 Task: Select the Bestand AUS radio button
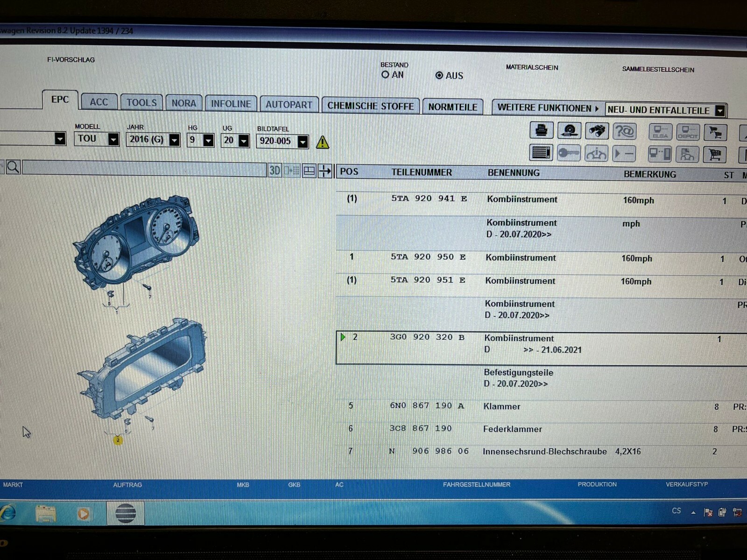click(x=439, y=75)
